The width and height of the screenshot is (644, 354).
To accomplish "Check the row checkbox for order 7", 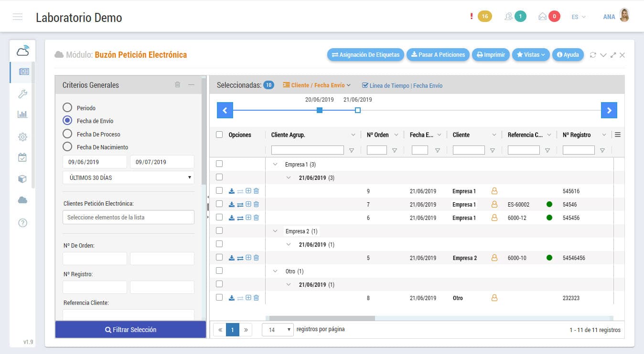I will coord(219,204).
